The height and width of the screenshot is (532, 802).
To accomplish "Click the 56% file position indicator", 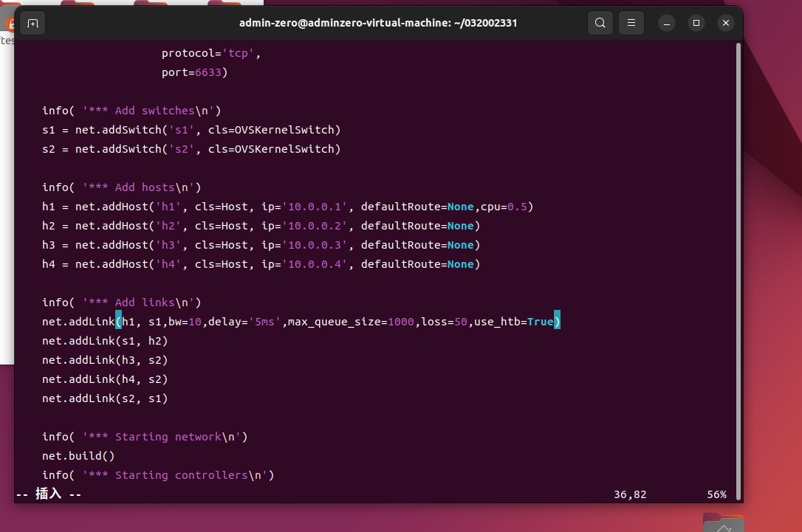I will click(716, 494).
